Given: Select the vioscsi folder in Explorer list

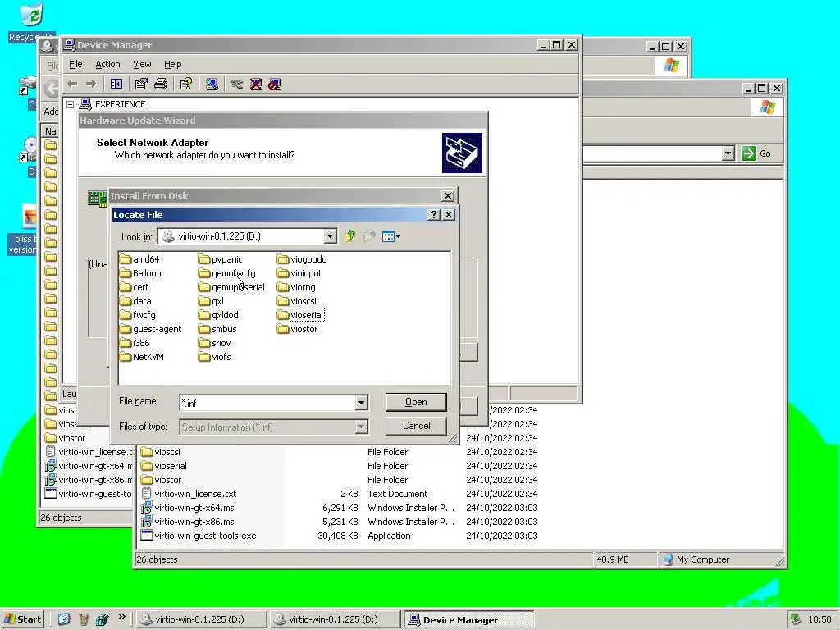Looking at the screenshot, I should (x=161, y=452).
